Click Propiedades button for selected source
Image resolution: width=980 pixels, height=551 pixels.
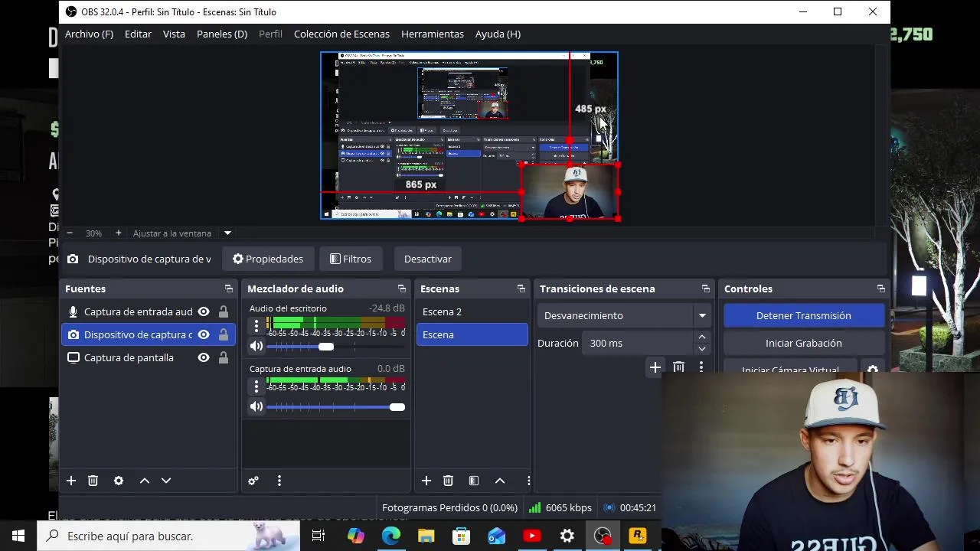pos(268,259)
